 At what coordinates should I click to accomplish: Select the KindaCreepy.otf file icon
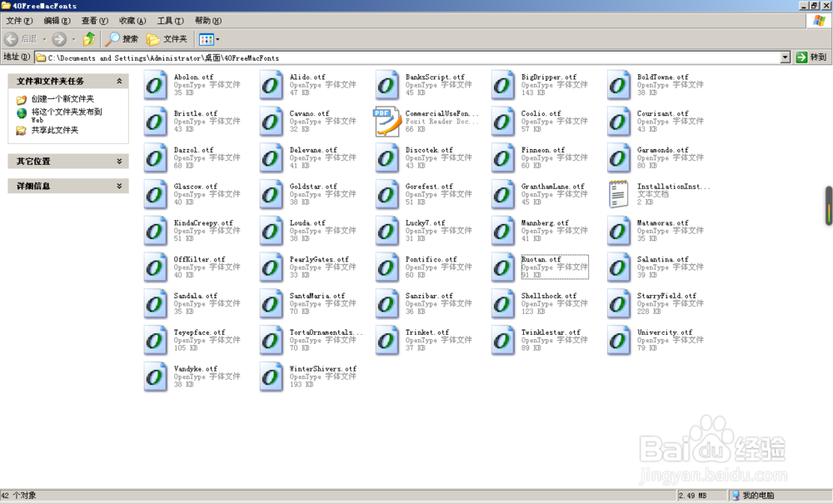click(x=155, y=231)
